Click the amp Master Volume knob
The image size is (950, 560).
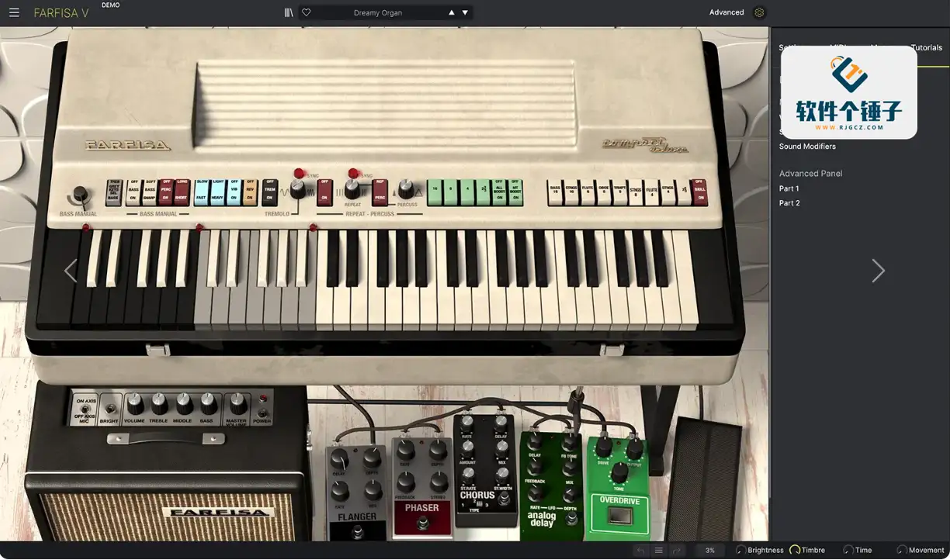(x=237, y=403)
